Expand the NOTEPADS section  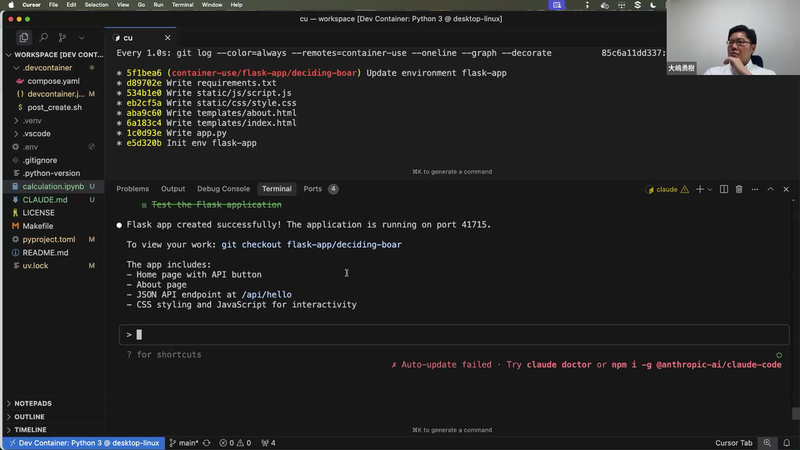(33, 404)
